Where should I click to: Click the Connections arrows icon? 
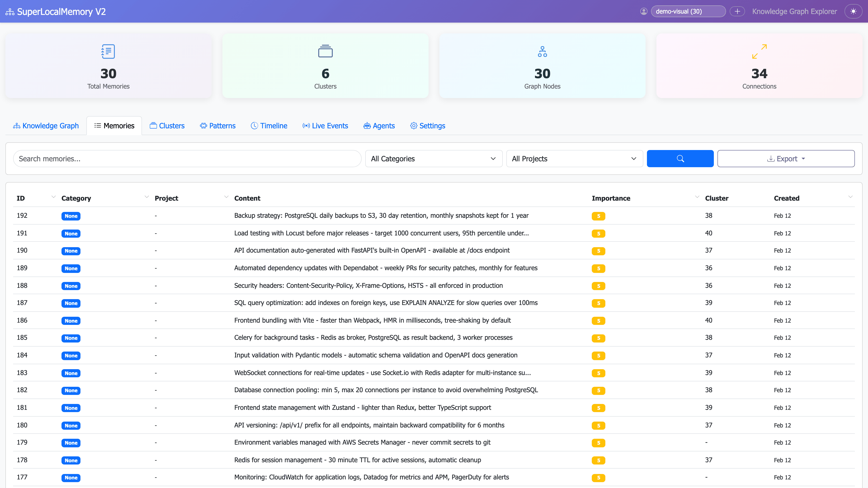759,51
